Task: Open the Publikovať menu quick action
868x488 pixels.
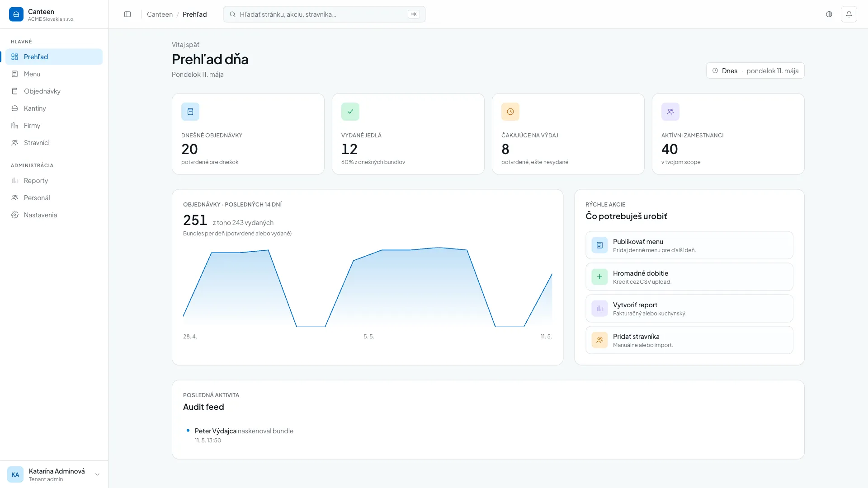Action: (x=689, y=245)
